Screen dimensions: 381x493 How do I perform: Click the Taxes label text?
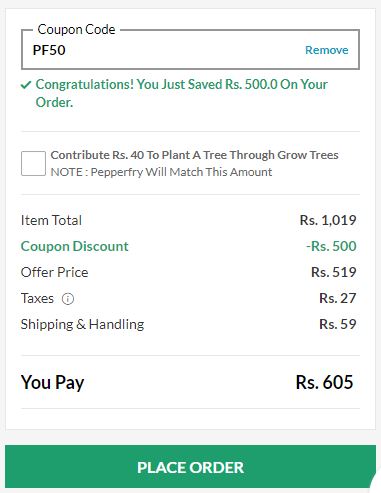(37, 298)
